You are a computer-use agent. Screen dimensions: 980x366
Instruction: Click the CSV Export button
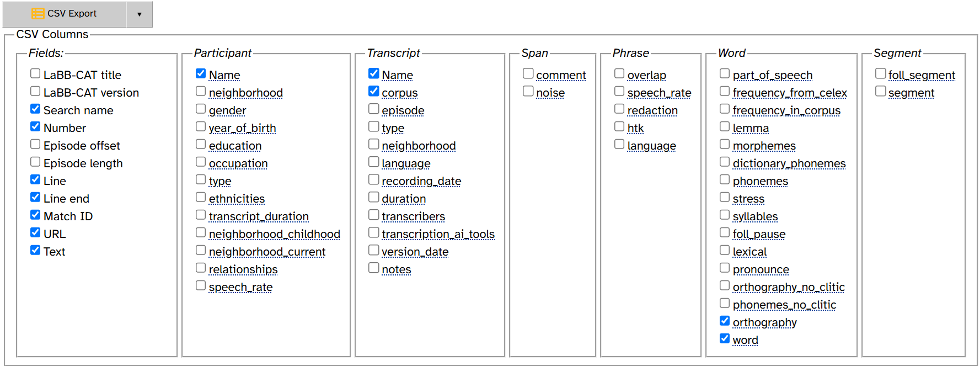64,14
